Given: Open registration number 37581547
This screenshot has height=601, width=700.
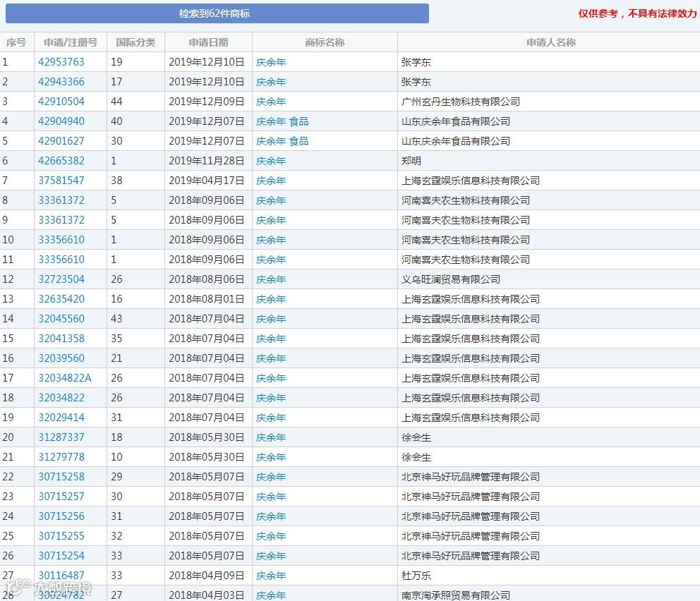Looking at the screenshot, I should pyautogui.click(x=61, y=181).
